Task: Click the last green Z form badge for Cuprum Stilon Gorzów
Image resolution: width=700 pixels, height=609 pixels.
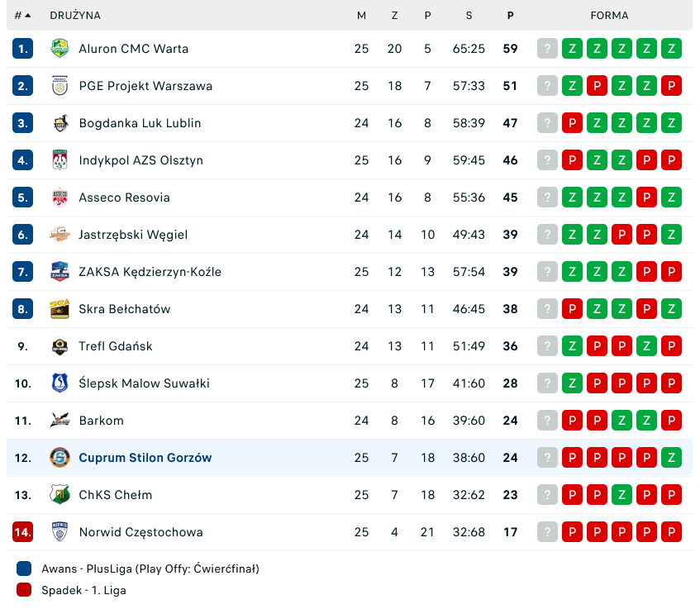Action: coord(671,458)
